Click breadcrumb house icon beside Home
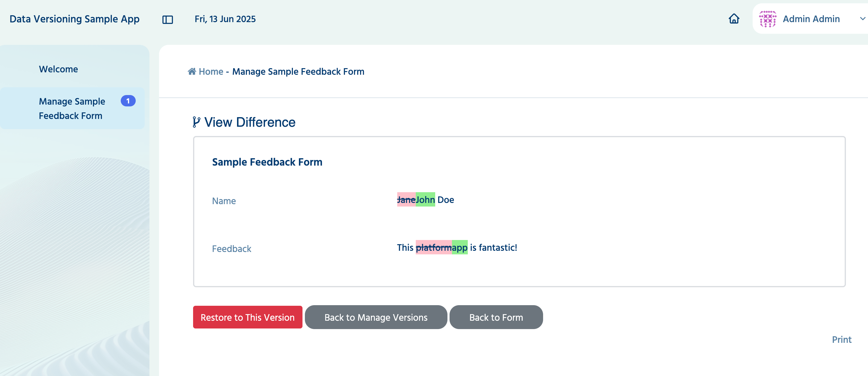 click(192, 71)
